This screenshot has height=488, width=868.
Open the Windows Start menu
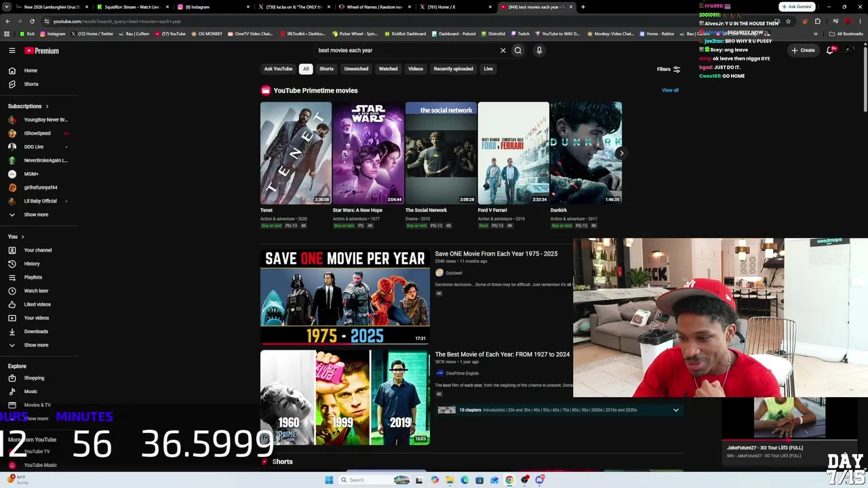point(329,480)
